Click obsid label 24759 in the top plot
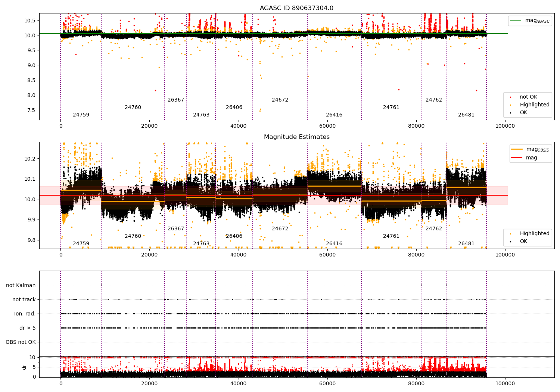Image resolution: width=560 pixels, height=392 pixels. tap(81, 115)
